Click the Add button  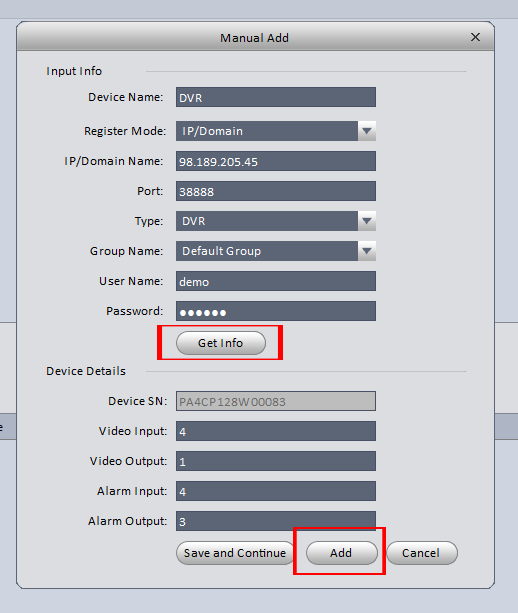tap(342, 553)
